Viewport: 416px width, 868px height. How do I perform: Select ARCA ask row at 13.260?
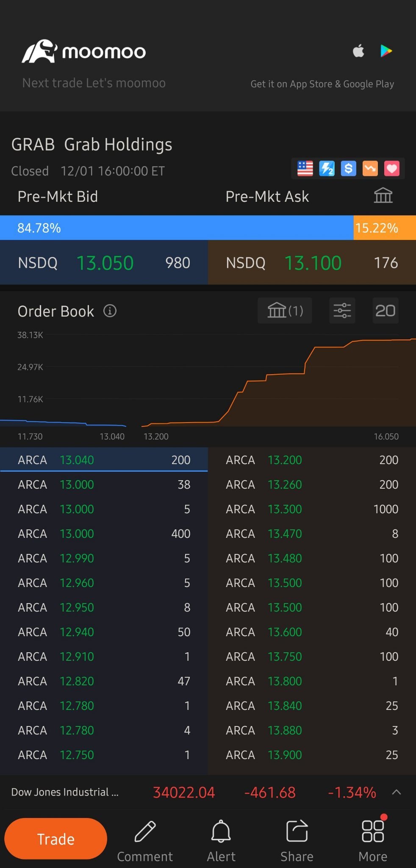tap(312, 484)
